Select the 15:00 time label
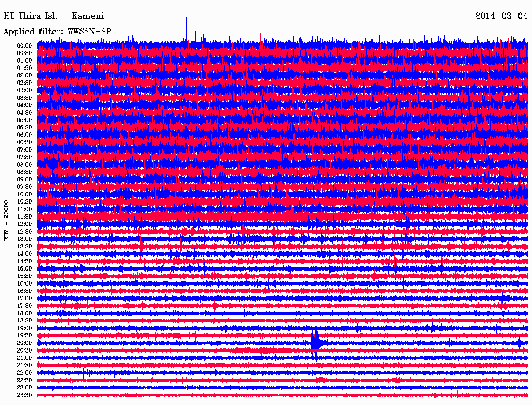 coord(24,268)
